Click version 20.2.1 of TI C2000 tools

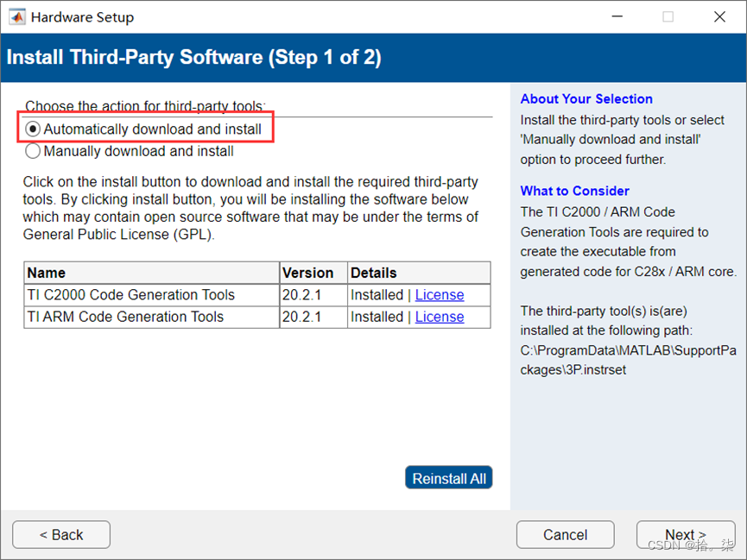click(301, 295)
